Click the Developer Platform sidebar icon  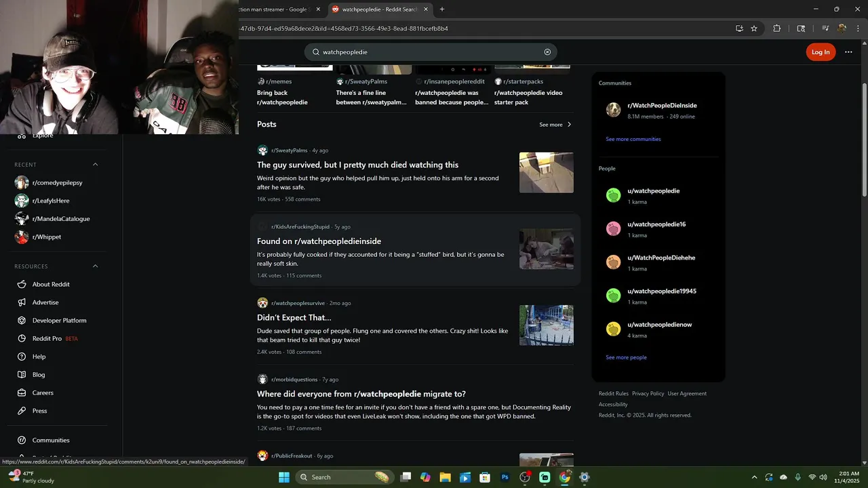point(22,321)
